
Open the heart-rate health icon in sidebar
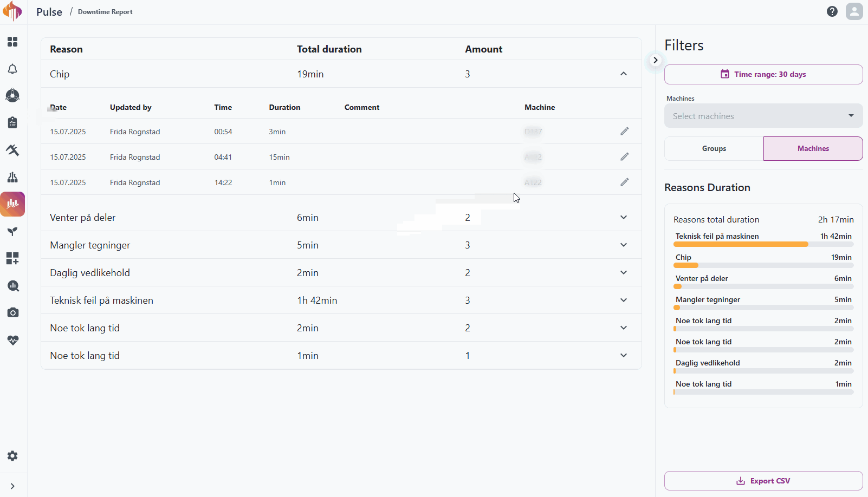12,340
